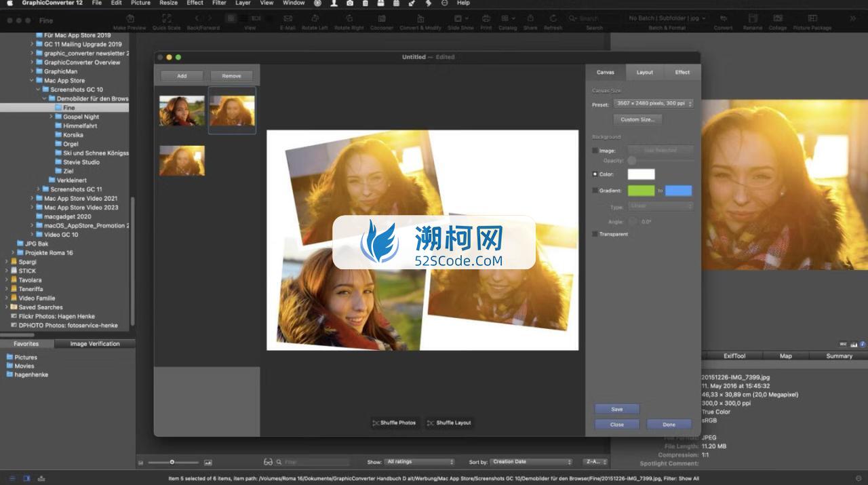Click the Rotate Left toolbar icon
The height and width of the screenshot is (485, 868).
315,18
